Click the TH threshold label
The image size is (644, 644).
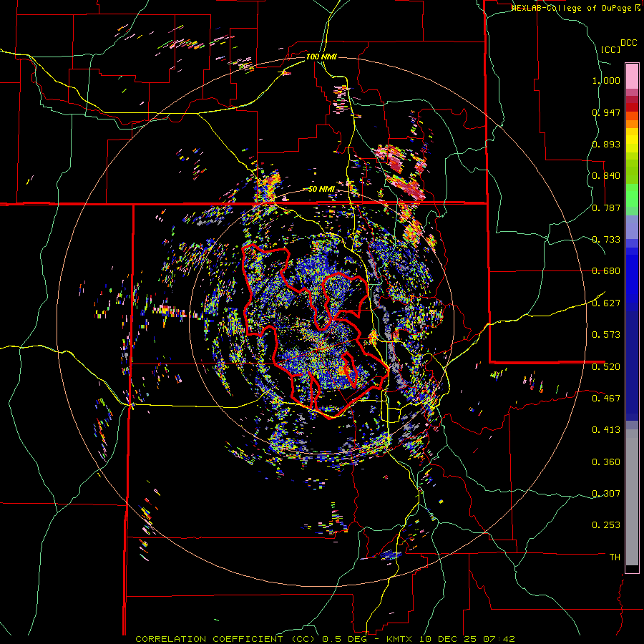615,557
